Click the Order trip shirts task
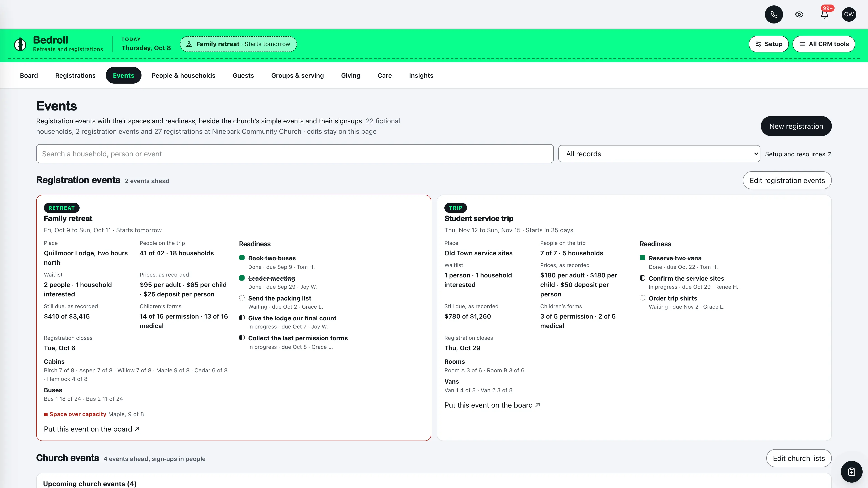This screenshot has width=868, height=488. [673, 298]
